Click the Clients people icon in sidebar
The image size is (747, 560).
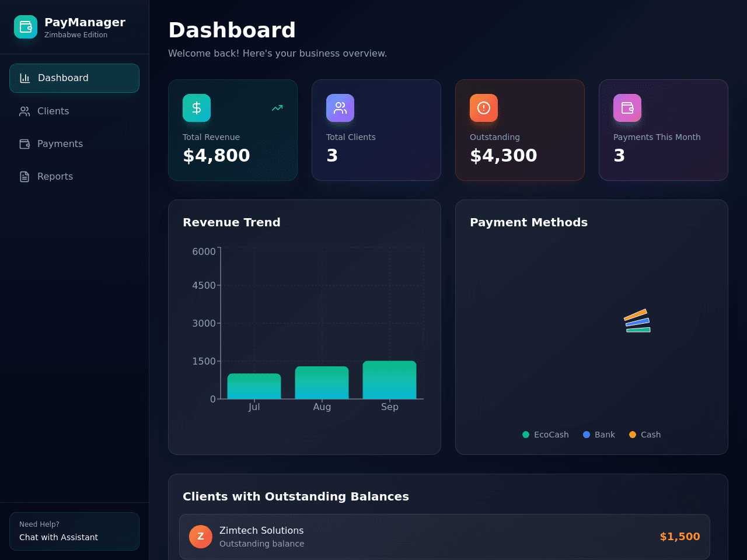click(x=25, y=111)
